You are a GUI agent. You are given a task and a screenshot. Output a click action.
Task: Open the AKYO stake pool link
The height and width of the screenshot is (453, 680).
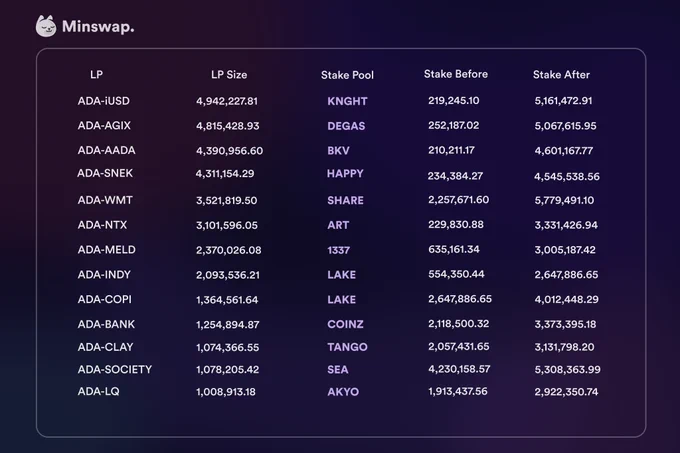pyautogui.click(x=343, y=392)
